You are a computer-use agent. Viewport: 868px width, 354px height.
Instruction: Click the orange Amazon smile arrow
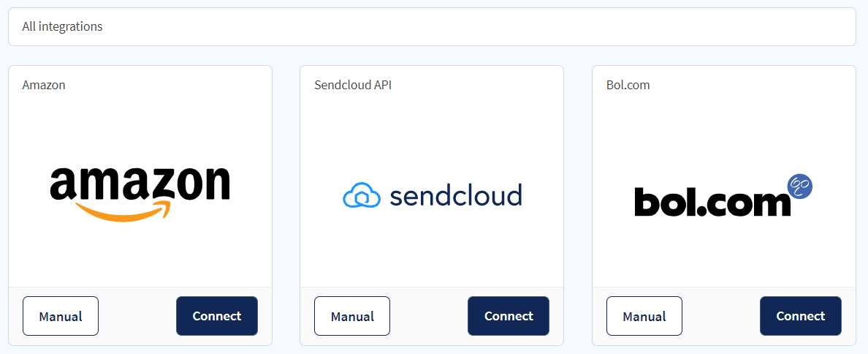124,211
